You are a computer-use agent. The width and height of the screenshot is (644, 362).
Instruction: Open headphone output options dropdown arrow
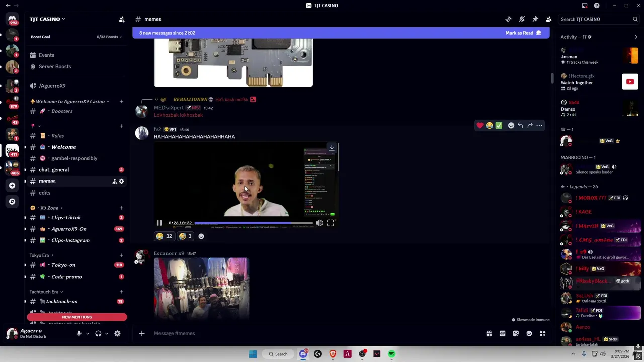point(107,333)
